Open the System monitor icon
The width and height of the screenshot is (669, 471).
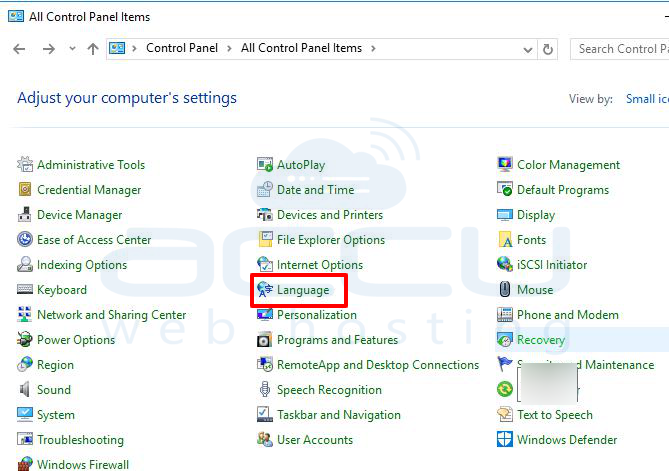[x=25, y=414]
